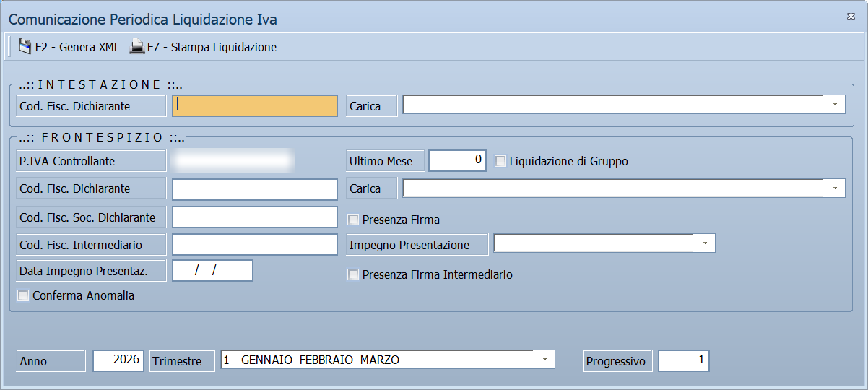
Task: Click Cod. Fisc. Intermediario field
Action: coord(255,245)
